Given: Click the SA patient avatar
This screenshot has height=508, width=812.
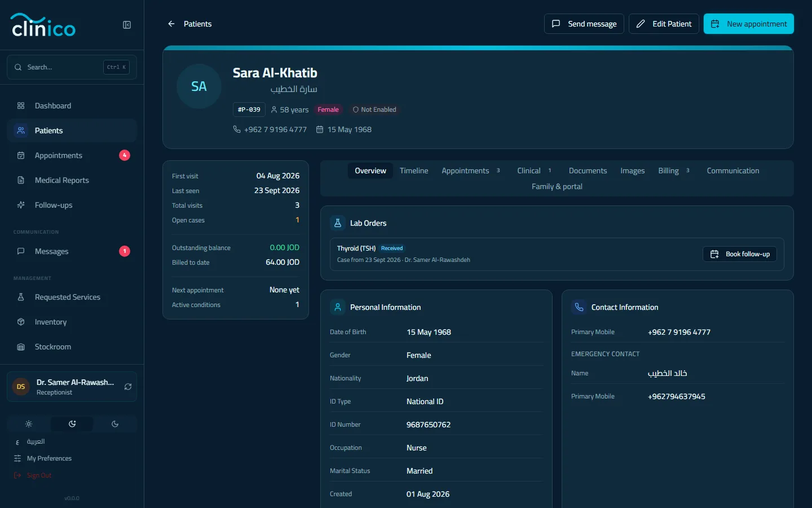Looking at the screenshot, I should click(x=199, y=86).
